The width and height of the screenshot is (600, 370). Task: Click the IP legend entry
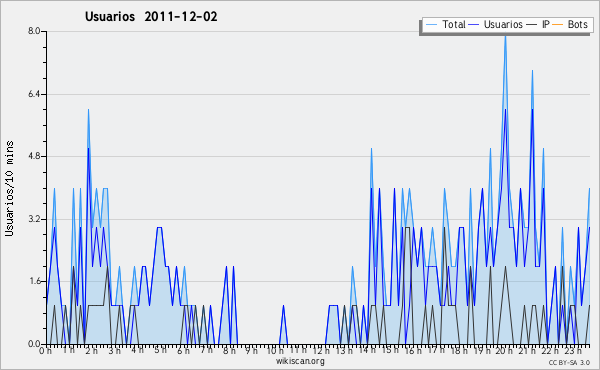(x=538, y=24)
